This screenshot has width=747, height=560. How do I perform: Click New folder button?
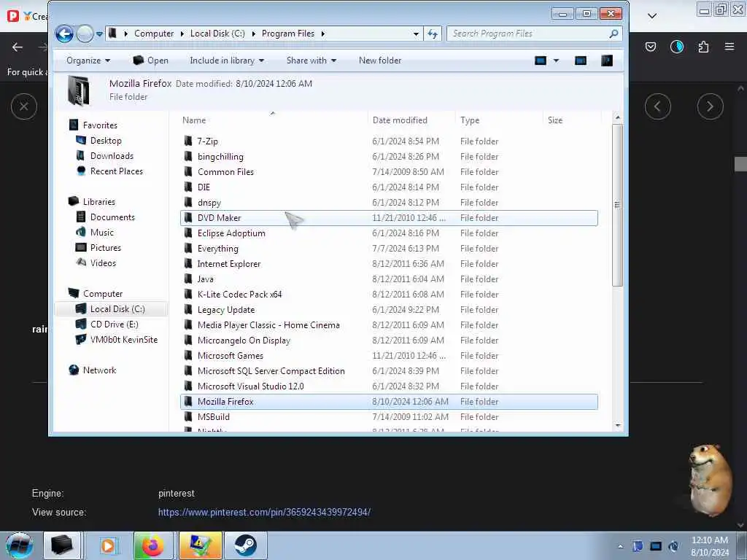pos(379,61)
